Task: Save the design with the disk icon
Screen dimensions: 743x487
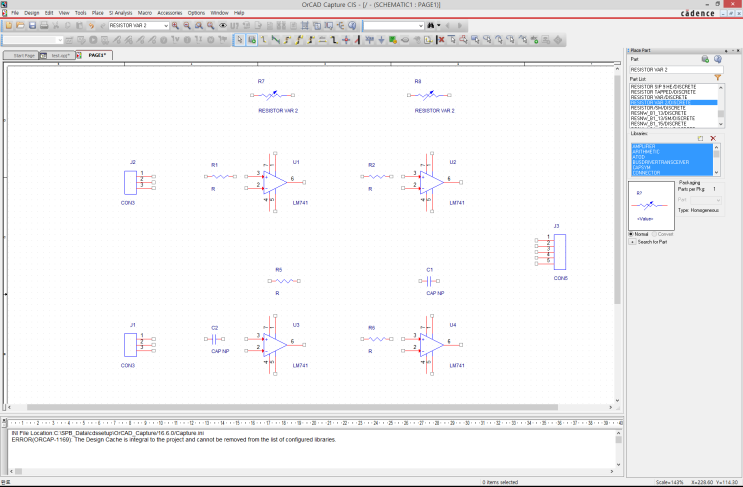Action: pyautogui.click(x=32, y=25)
